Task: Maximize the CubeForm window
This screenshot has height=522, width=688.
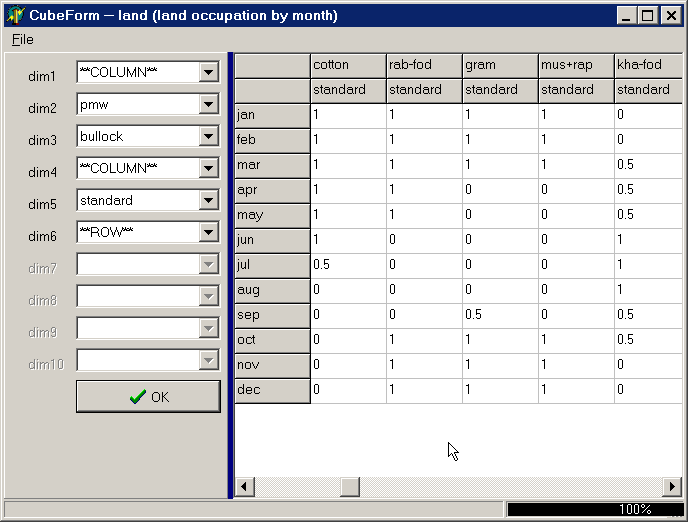Action: [649, 16]
